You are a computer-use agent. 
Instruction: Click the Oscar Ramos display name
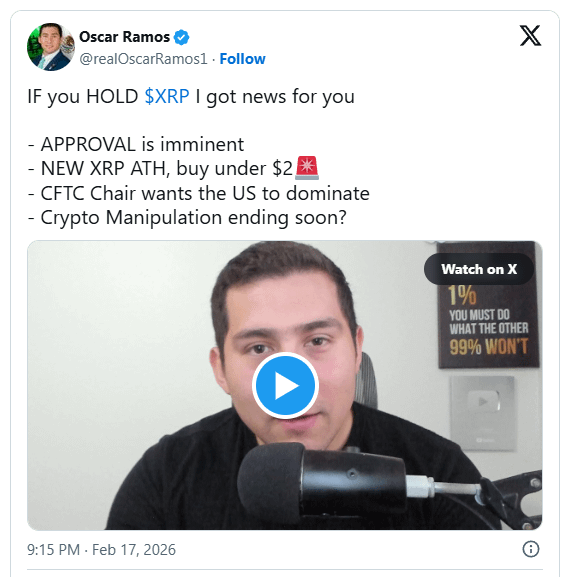[x=124, y=37]
